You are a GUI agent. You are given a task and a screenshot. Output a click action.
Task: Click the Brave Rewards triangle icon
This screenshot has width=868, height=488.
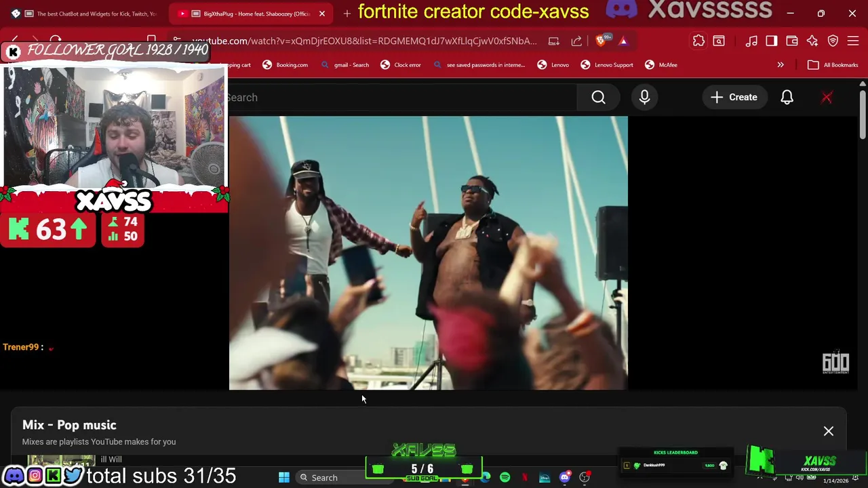point(623,41)
